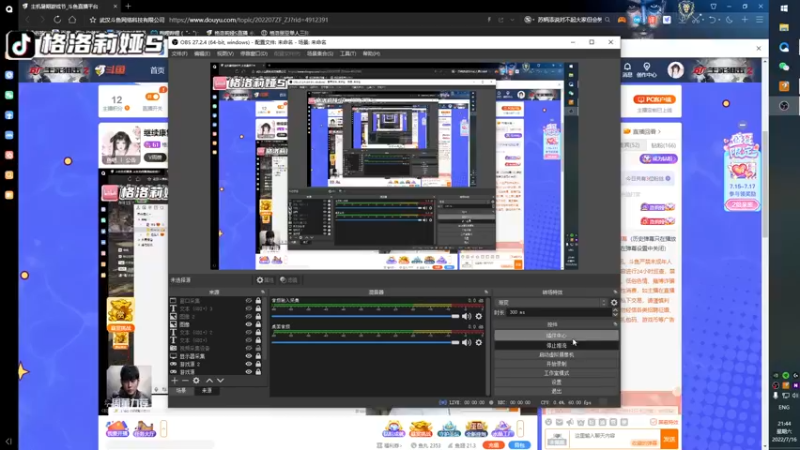Switch to the 来源 tab below sources

tap(207, 391)
